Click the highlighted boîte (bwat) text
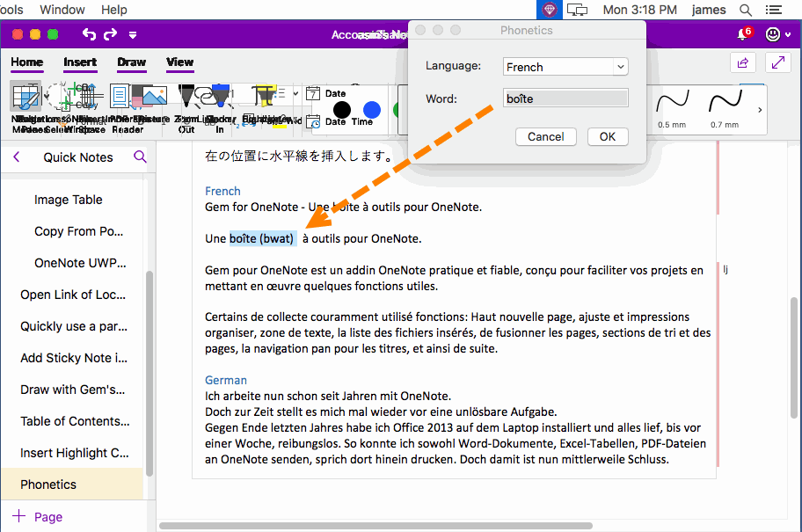 262,238
